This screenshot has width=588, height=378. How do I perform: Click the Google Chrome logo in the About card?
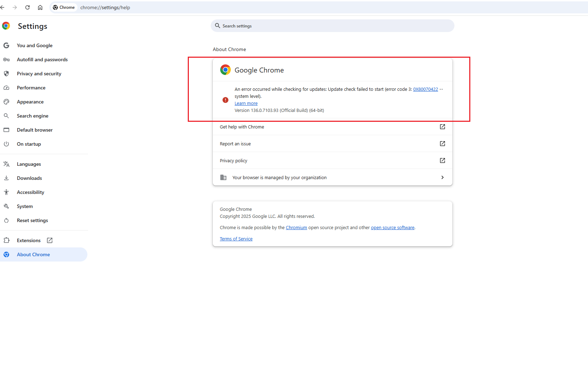225,70
